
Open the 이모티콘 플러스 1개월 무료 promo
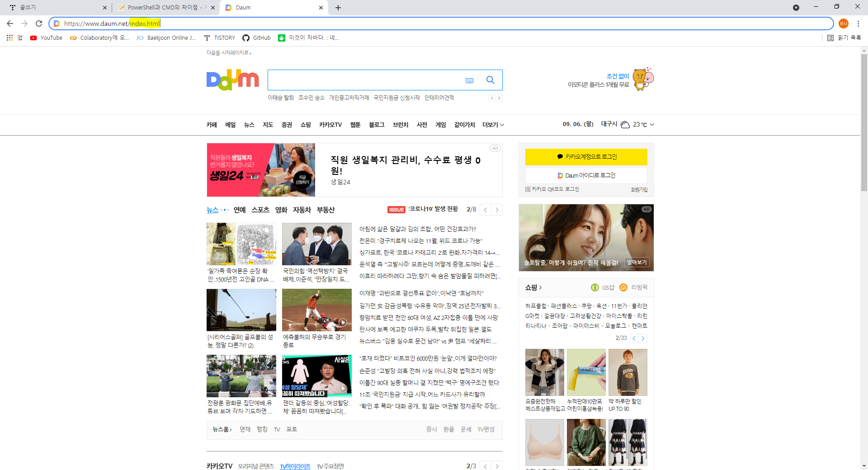[610, 80]
